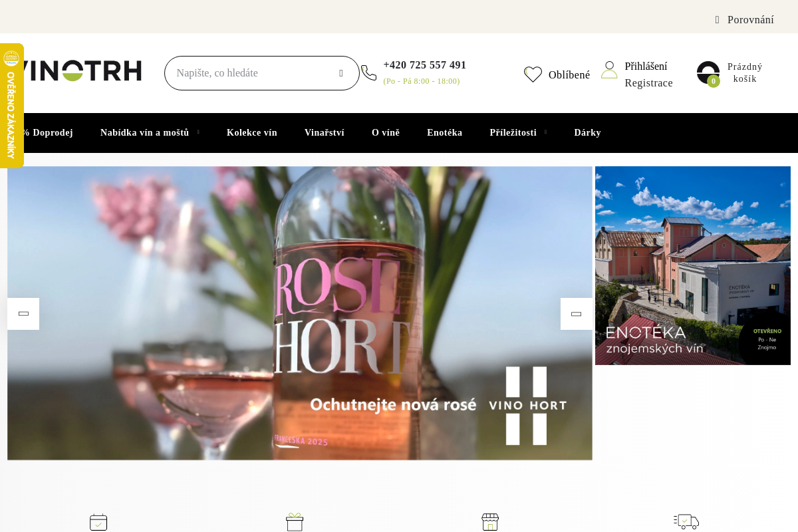Click the search magnifier icon
The height and width of the screenshot is (532, 798).
[x=341, y=73]
